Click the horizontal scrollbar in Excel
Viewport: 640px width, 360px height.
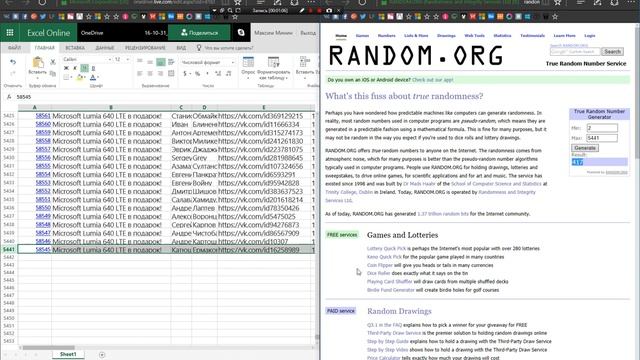[48, 348]
